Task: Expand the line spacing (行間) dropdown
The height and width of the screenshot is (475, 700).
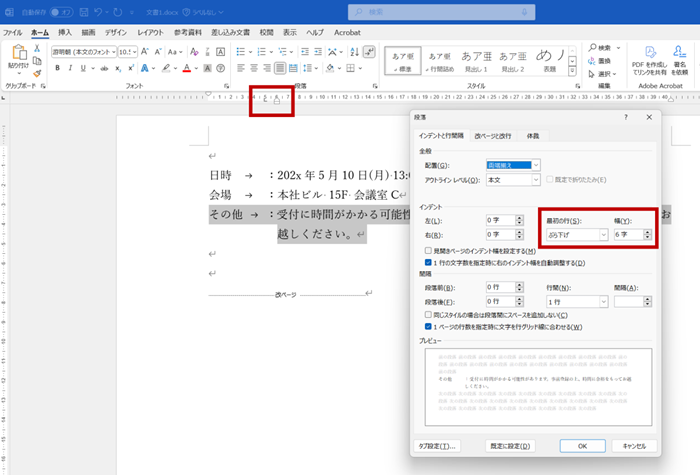Action: tap(602, 301)
